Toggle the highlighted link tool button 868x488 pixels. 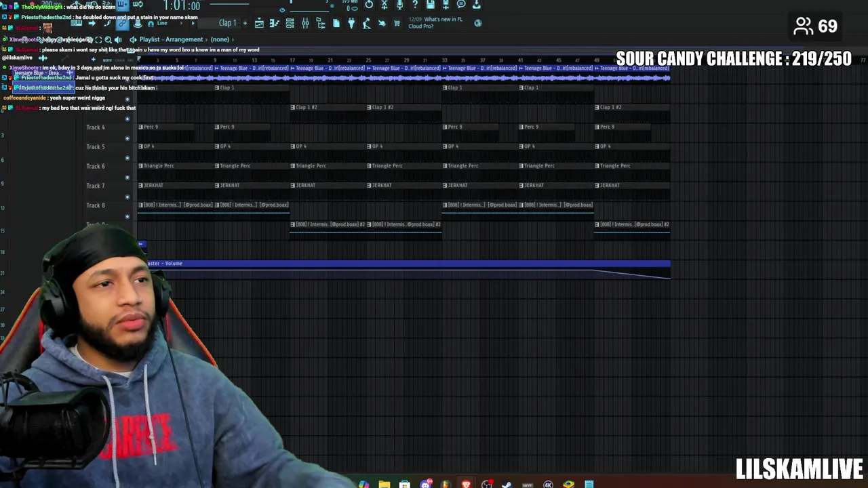[122, 23]
